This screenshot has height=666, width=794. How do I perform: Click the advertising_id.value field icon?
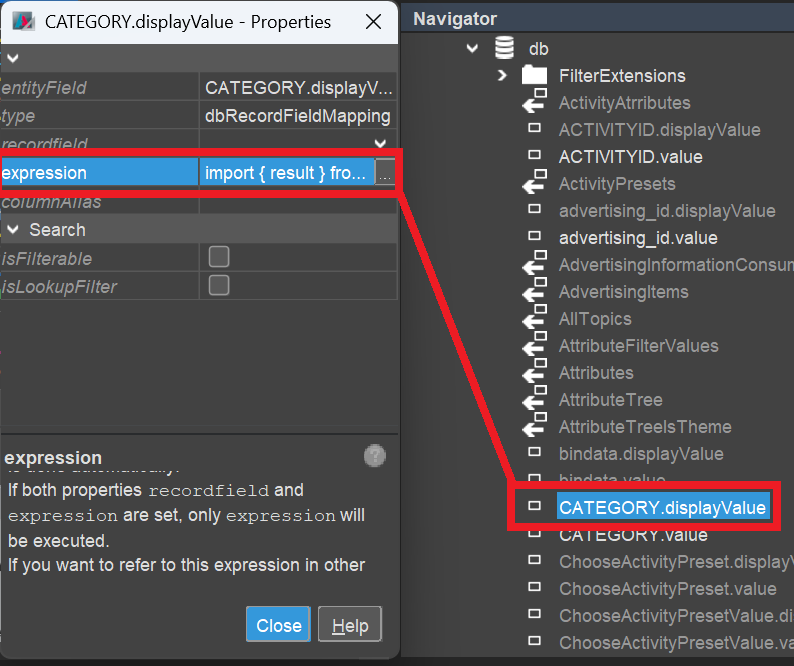[x=534, y=237]
